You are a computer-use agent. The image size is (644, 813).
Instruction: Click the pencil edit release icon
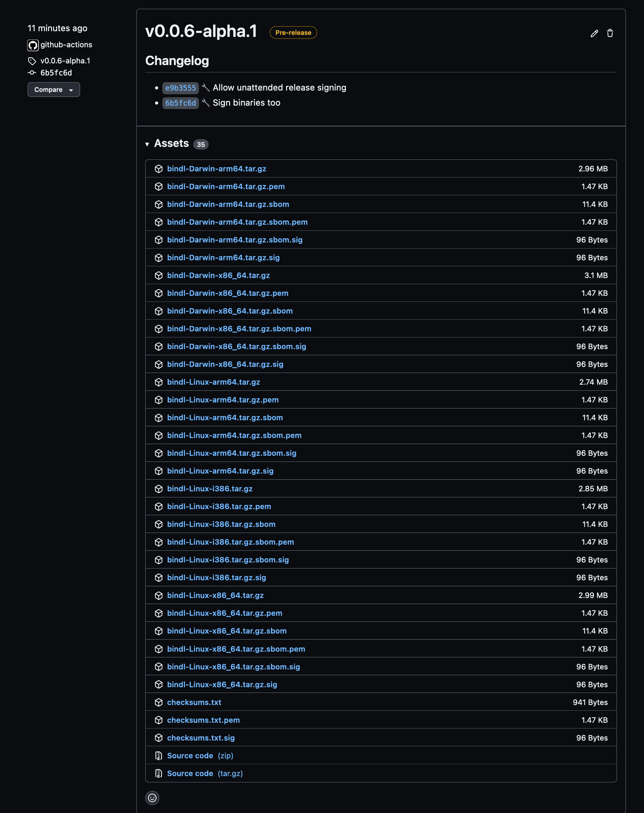594,34
